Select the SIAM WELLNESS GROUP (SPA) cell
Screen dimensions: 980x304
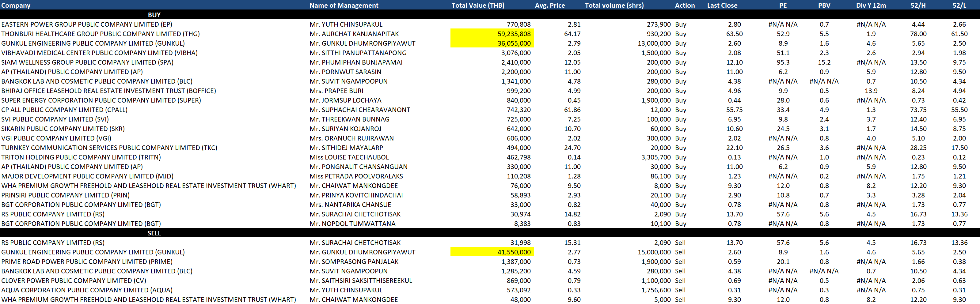tap(87, 62)
